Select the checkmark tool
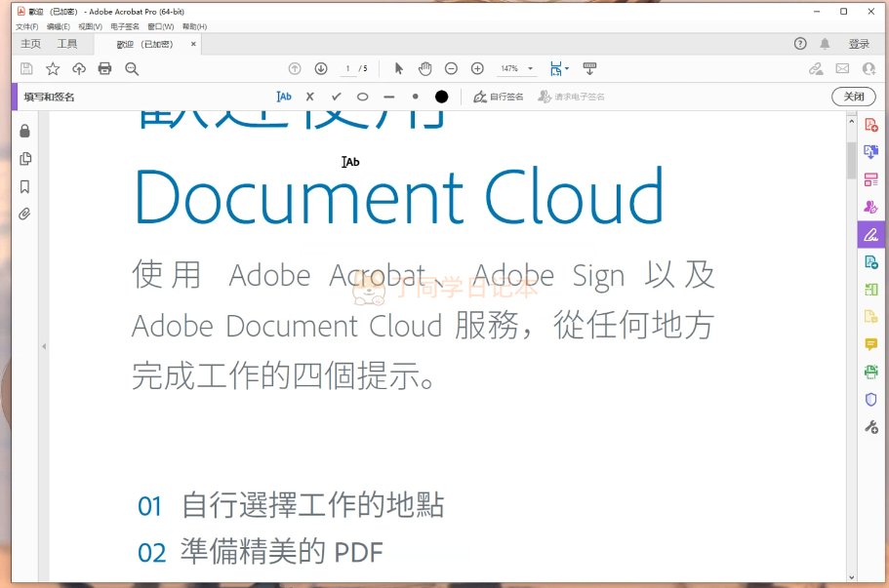 [x=337, y=97]
